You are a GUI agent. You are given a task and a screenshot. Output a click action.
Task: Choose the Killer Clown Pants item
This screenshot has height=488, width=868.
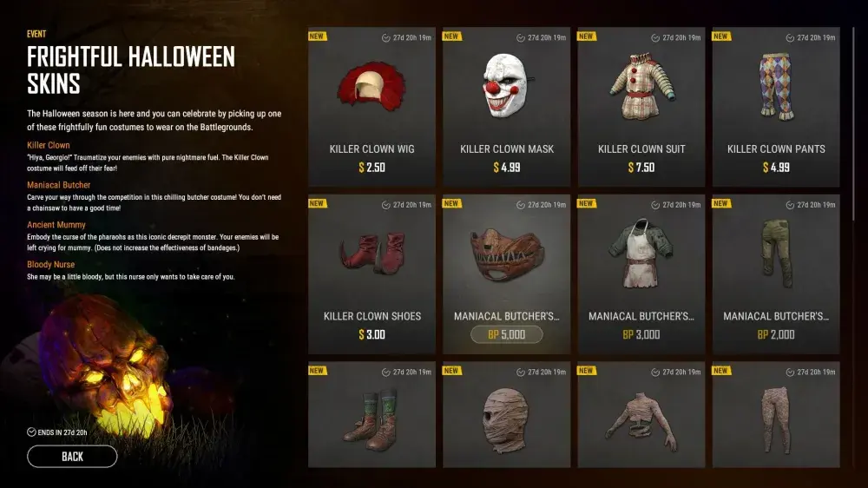click(775, 107)
